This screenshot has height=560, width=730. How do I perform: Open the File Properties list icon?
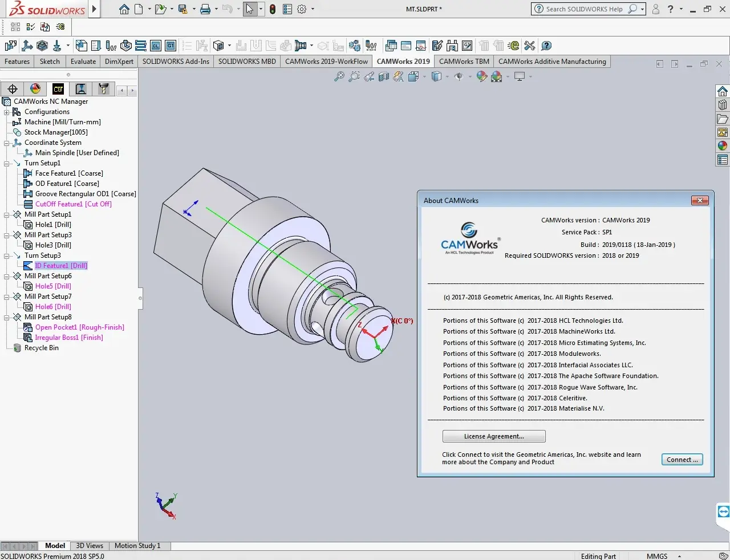[x=287, y=9]
